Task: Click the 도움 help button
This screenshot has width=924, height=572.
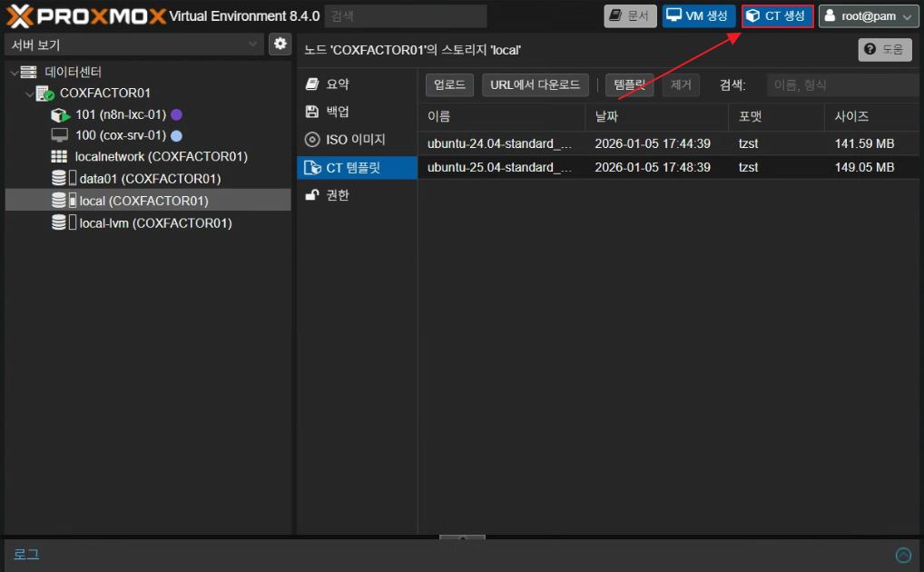Action: pyautogui.click(x=885, y=50)
